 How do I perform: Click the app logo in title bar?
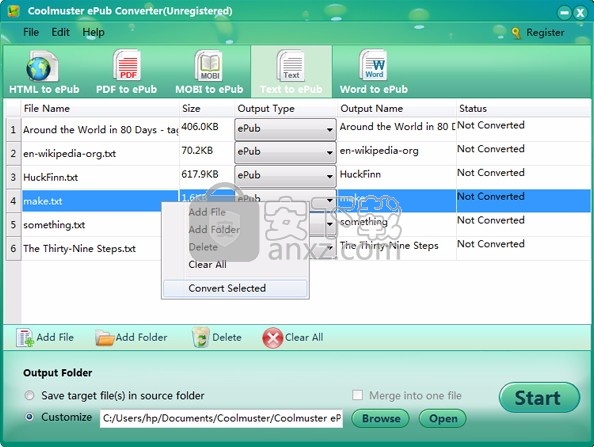[x=13, y=11]
